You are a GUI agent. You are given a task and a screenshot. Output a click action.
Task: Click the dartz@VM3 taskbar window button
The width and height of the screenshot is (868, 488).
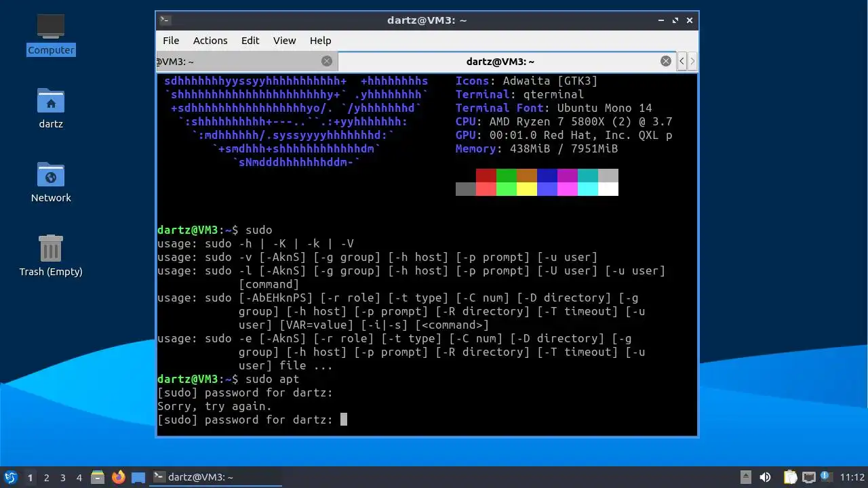pos(216,477)
